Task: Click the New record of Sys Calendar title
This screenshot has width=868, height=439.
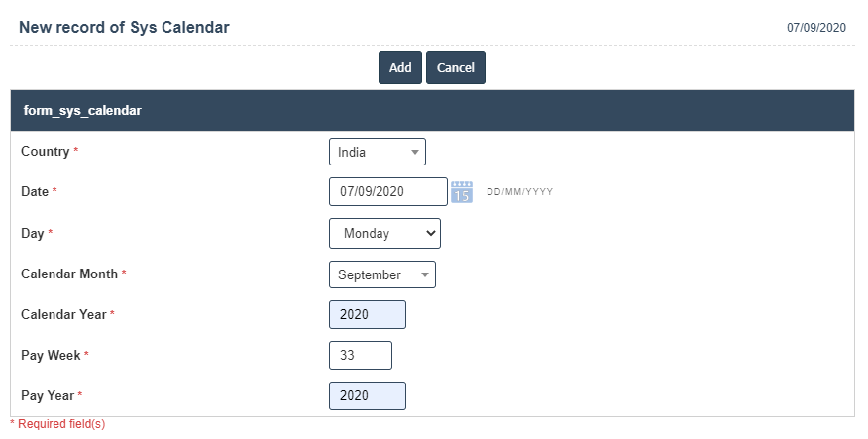Action: coord(124,28)
